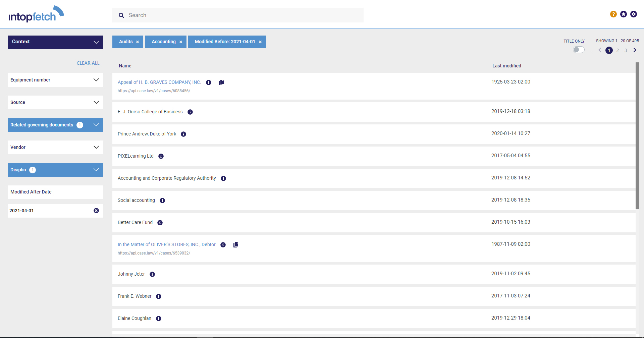This screenshot has width=644, height=338.
Task: Click CLEAR ALL filters link
Action: [x=88, y=63]
